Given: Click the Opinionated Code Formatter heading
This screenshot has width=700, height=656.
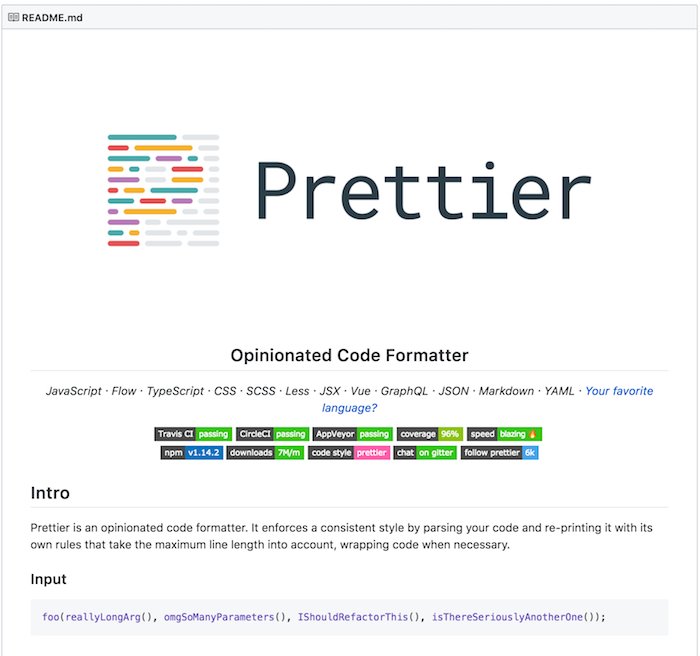Looking at the screenshot, I should [x=349, y=355].
